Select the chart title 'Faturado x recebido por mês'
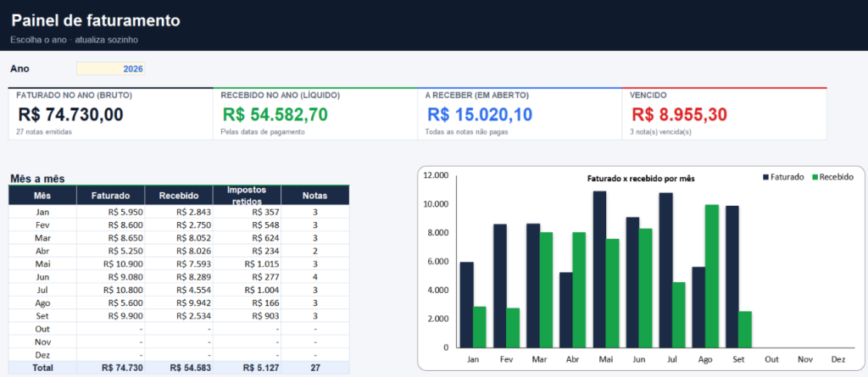868x377 pixels. (641, 179)
